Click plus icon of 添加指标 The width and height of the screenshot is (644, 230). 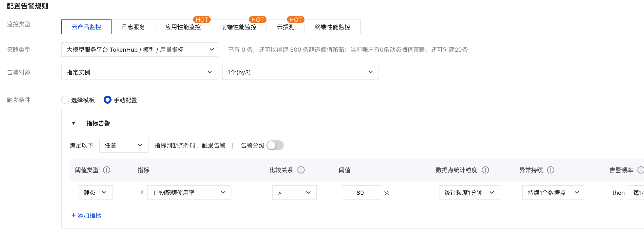pyautogui.click(x=73, y=215)
